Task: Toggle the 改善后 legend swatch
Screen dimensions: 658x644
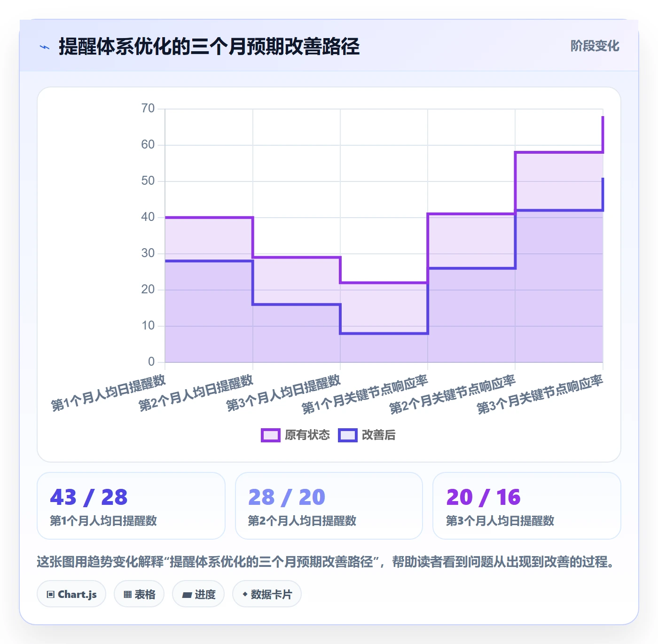Action: [x=348, y=435]
